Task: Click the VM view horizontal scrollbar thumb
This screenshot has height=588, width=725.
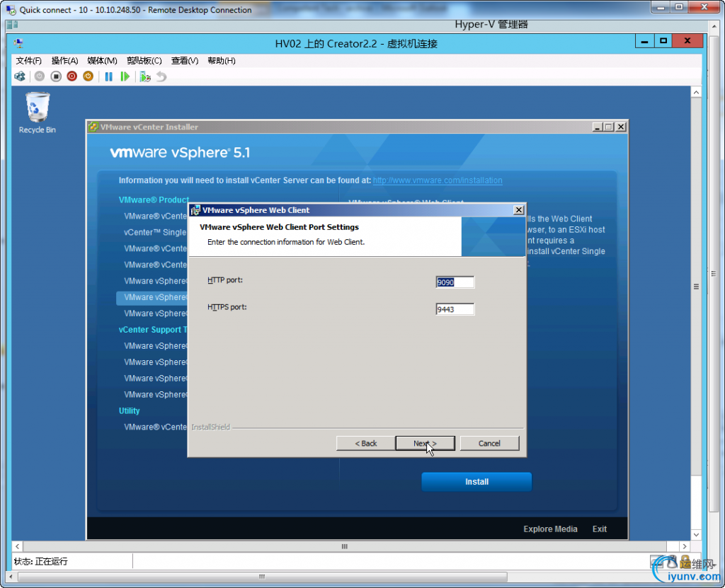Action: (x=345, y=546)
